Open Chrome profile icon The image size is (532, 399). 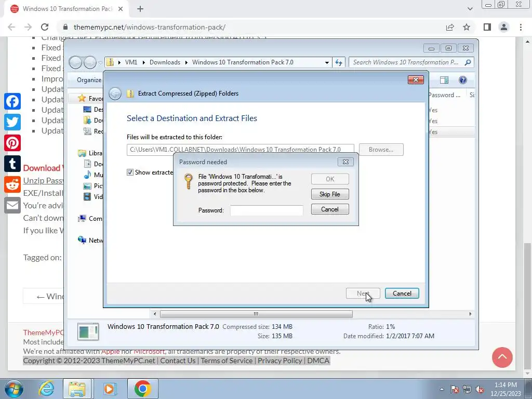click(x=504, y=27)
